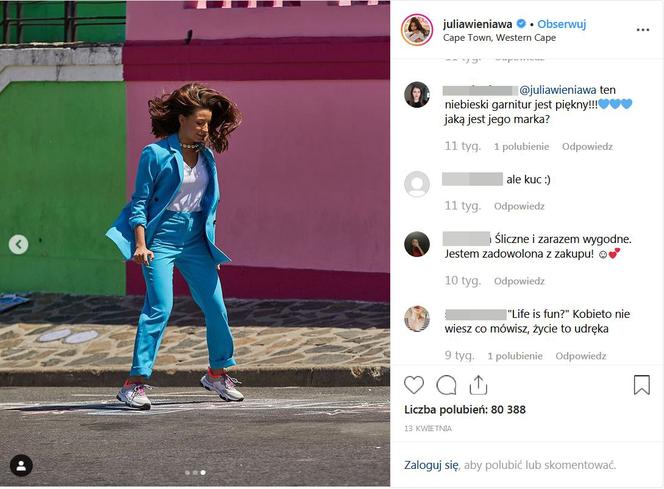Reply to the 'Life is fun?' comment

(x=581, y=356)
